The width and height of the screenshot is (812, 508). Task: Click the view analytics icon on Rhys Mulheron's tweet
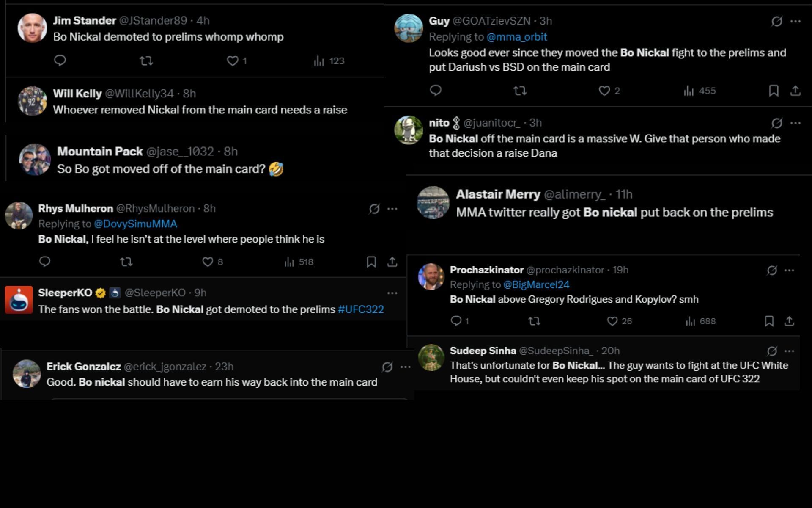tap(290, 262)
